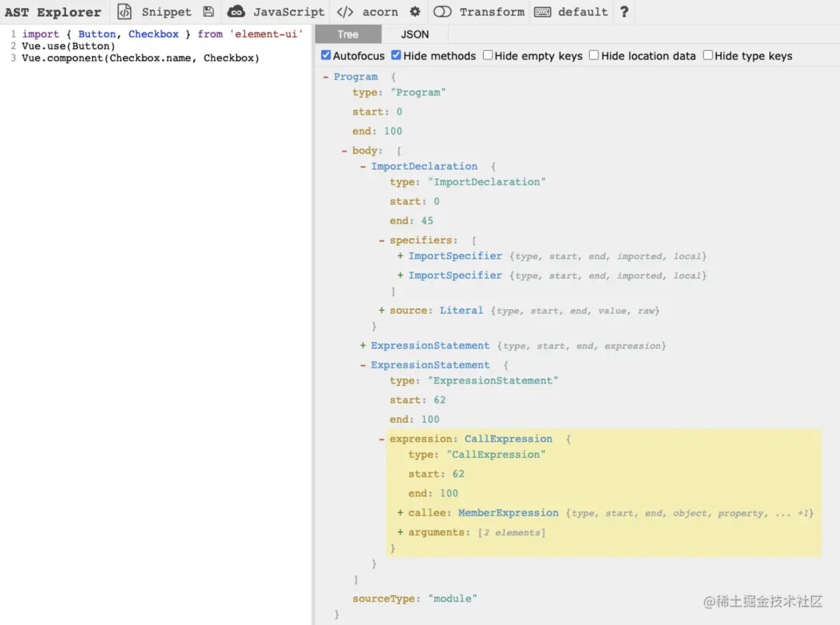The image size is (840, 625).
Task: Click the keyboard keymap icon
Action: [542, 12]
